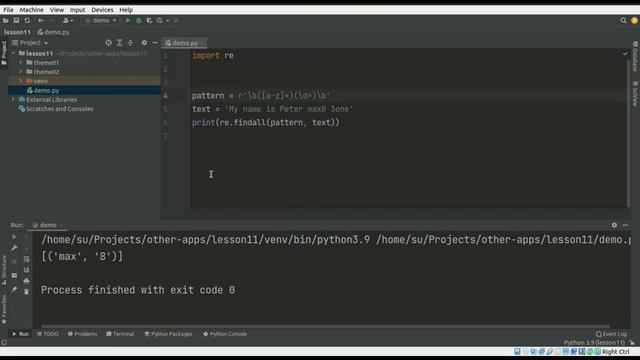Start the debugger with the bug icon
The height and width of the screenshot is (360, 640).
coord(139,20)
